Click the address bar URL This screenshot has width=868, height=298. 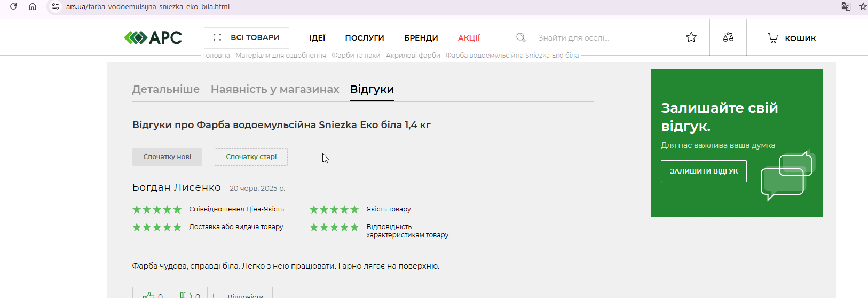coord(148,7)
